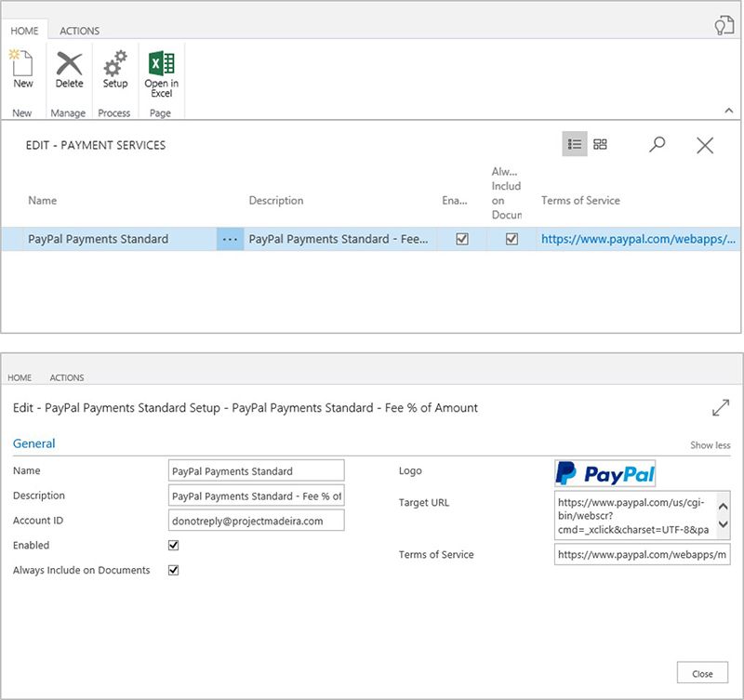This screenshot has height=700, width=744.
Task: Click the Close button in setup dialog
Action: (x=702, y=673)
